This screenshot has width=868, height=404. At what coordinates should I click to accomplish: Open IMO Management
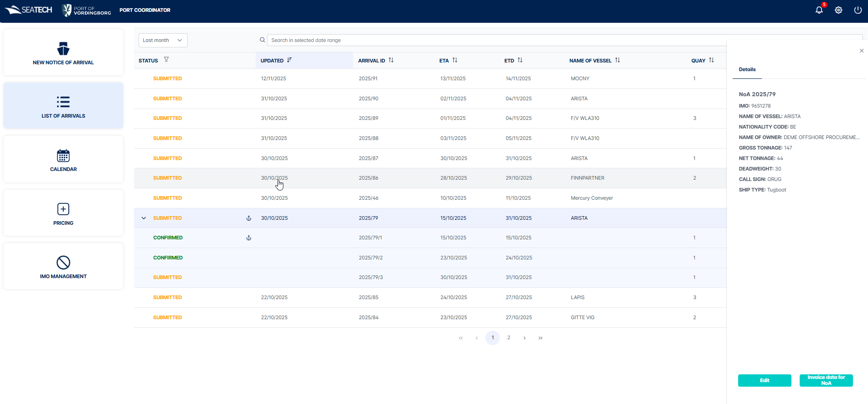click(x=63, y=267)
